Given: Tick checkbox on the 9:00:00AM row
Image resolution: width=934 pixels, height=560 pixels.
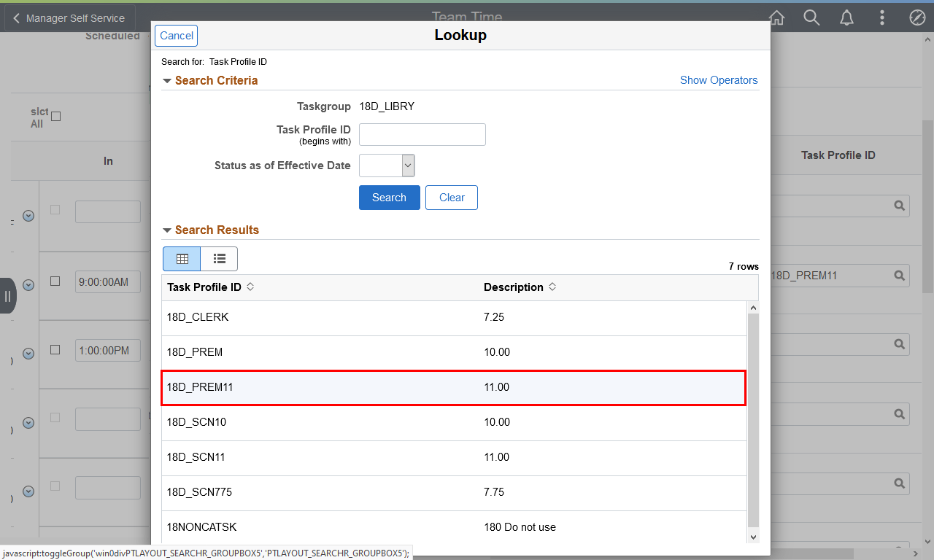Looking at the screenshot, I should tap(55, 281).
